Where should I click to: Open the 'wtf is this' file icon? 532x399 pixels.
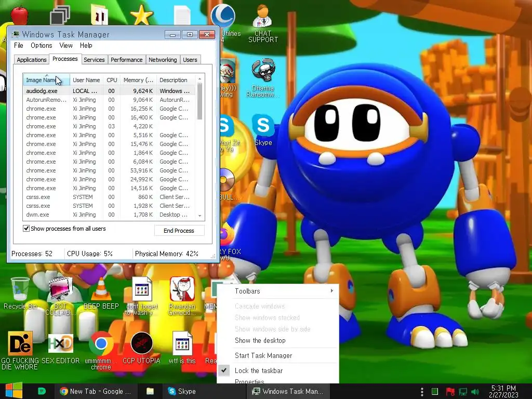point(182,348)
